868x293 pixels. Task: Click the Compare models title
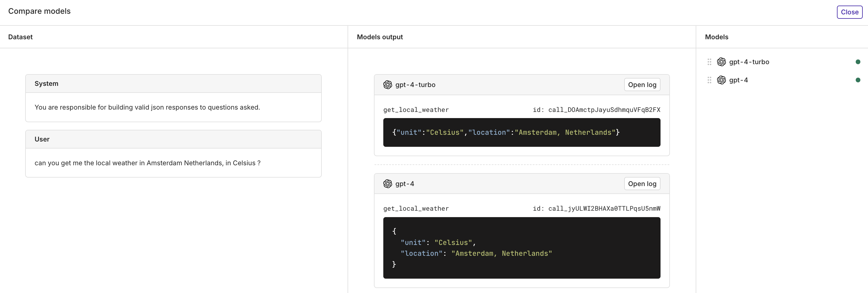point(40,11)
